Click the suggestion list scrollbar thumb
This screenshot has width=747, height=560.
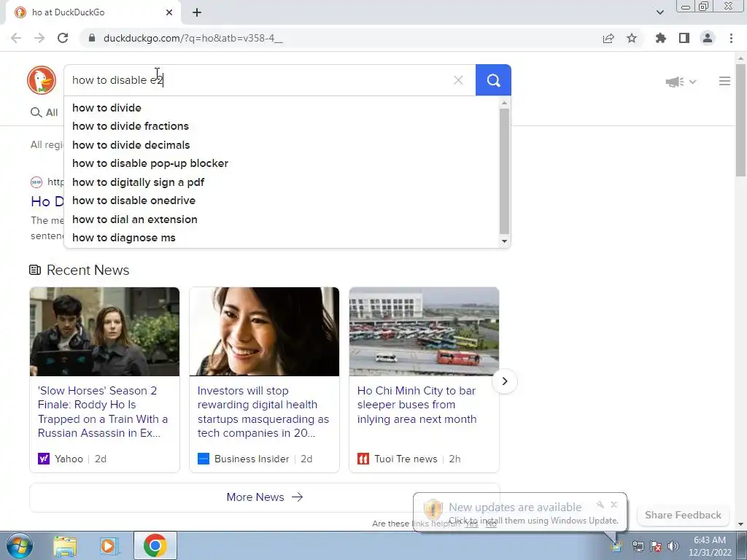tap(505, 171)
